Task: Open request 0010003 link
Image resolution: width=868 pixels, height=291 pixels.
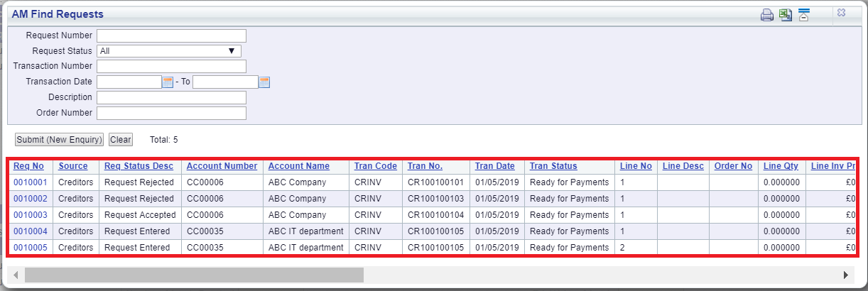Action: tap(31, 215)
